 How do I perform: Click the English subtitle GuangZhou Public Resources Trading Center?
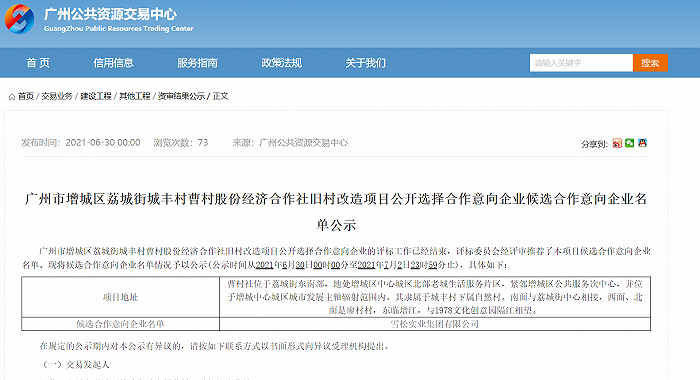pos(118,29)
